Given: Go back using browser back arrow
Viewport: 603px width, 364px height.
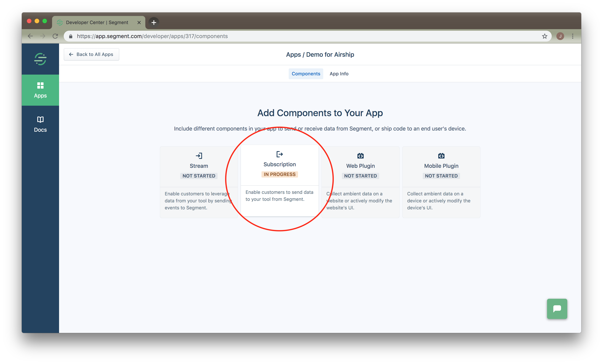Looking at the screenshot, I should tap(30, 36).
